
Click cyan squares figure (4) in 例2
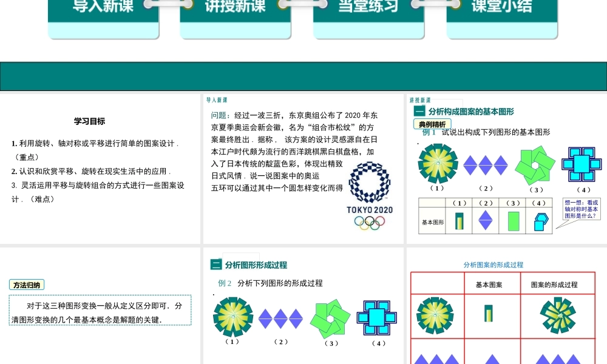[377, 317]
